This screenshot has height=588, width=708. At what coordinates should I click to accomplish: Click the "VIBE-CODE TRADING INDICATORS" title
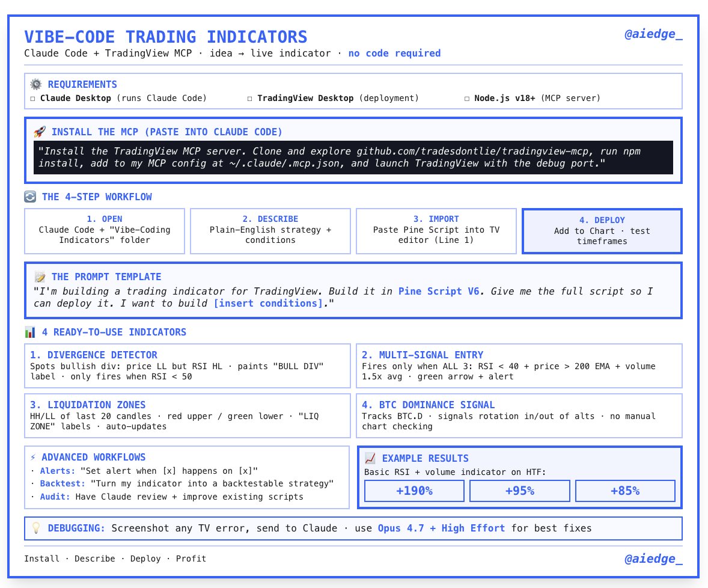click(x=166, y=37)
